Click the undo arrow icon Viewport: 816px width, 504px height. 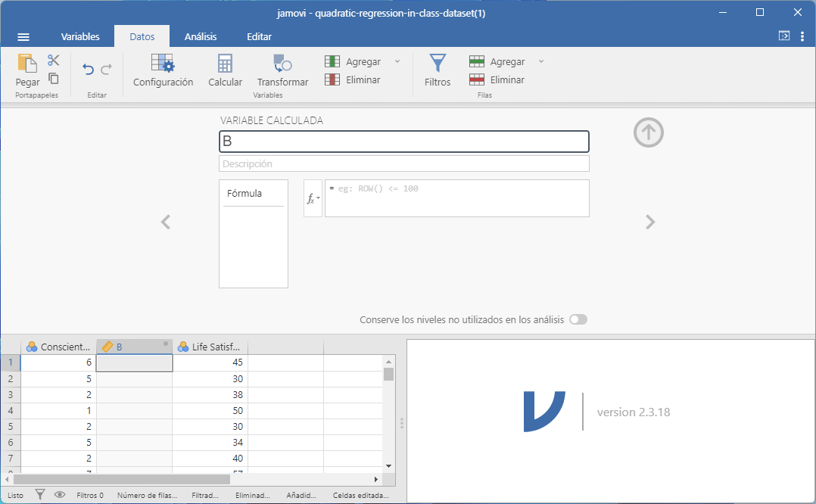click(88, 70)
